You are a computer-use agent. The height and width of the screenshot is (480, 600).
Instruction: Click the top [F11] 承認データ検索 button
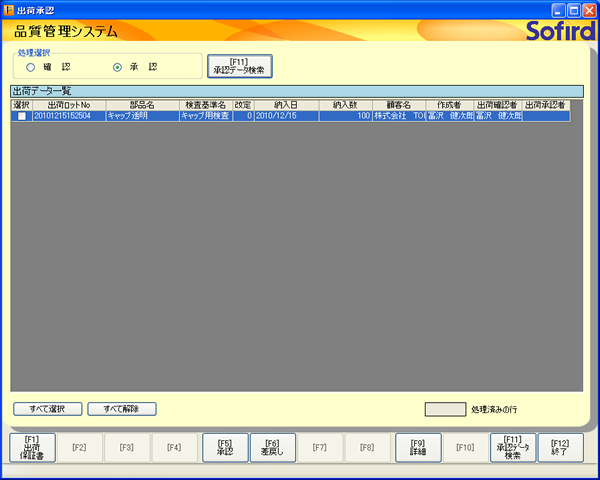(x=240, y=66)
